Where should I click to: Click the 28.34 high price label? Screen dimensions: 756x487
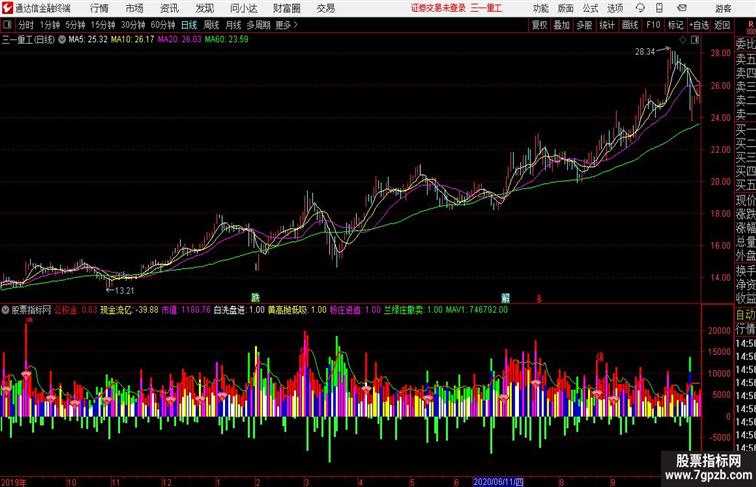[x=645, y=52]
